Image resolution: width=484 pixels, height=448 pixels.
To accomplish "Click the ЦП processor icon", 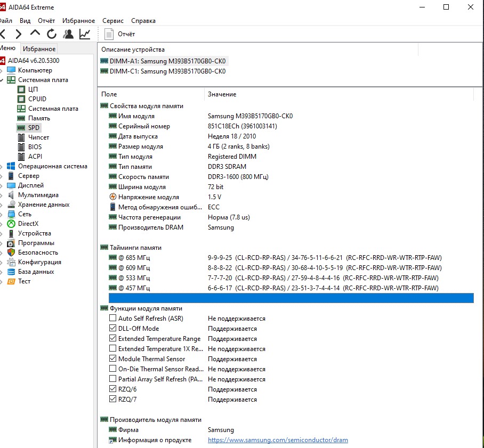I will (21, 89).
